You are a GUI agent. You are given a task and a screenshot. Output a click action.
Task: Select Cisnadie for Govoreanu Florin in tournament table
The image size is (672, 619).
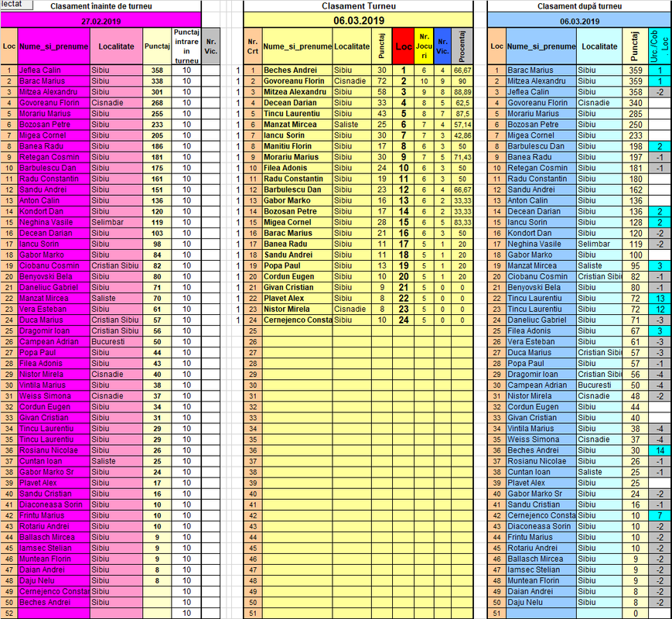(x=351, y=81)
